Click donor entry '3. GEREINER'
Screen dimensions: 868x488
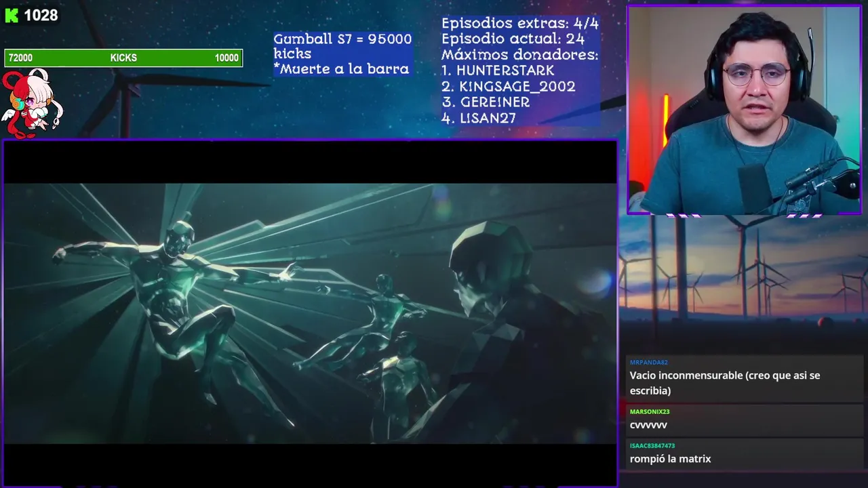pos(486,102)
